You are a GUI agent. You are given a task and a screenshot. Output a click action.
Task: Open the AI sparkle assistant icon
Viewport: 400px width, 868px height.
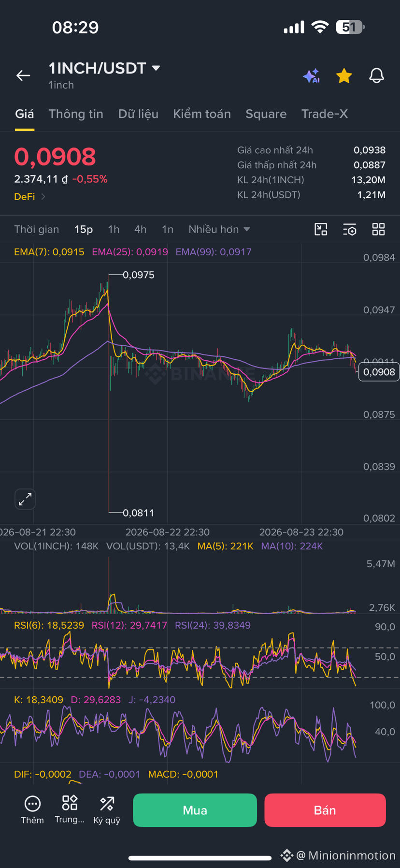pyautogui.click(x=312, y=75)
